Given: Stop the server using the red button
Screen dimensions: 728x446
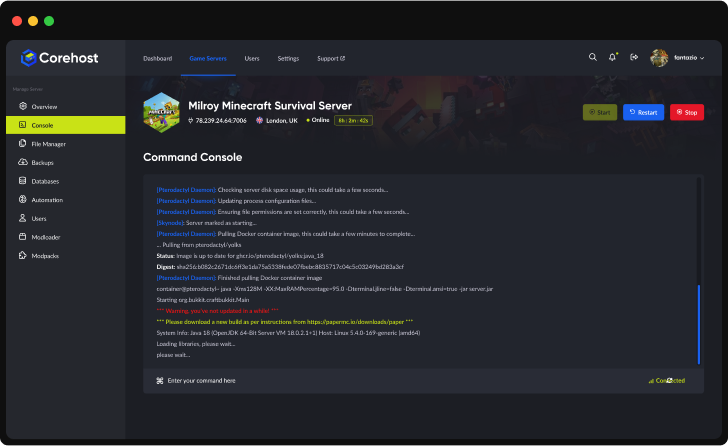Looking at the screenshot, I should [x=687, y=112].
